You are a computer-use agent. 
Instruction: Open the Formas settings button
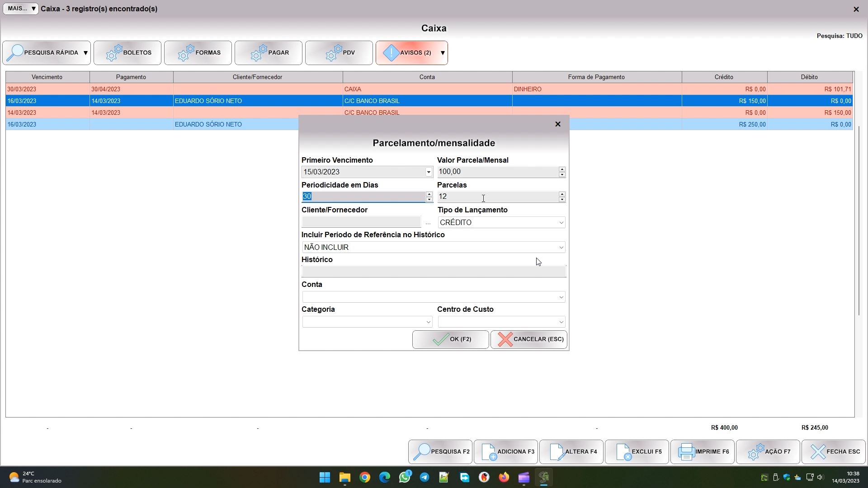tap(198, 53)
